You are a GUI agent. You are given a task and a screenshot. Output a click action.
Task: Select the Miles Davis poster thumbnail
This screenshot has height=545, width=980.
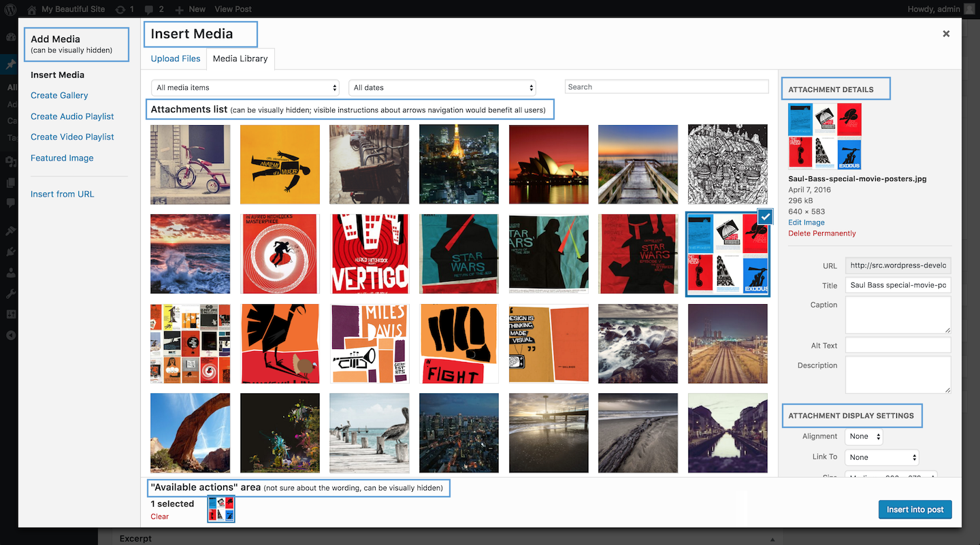tap(370, 344)
